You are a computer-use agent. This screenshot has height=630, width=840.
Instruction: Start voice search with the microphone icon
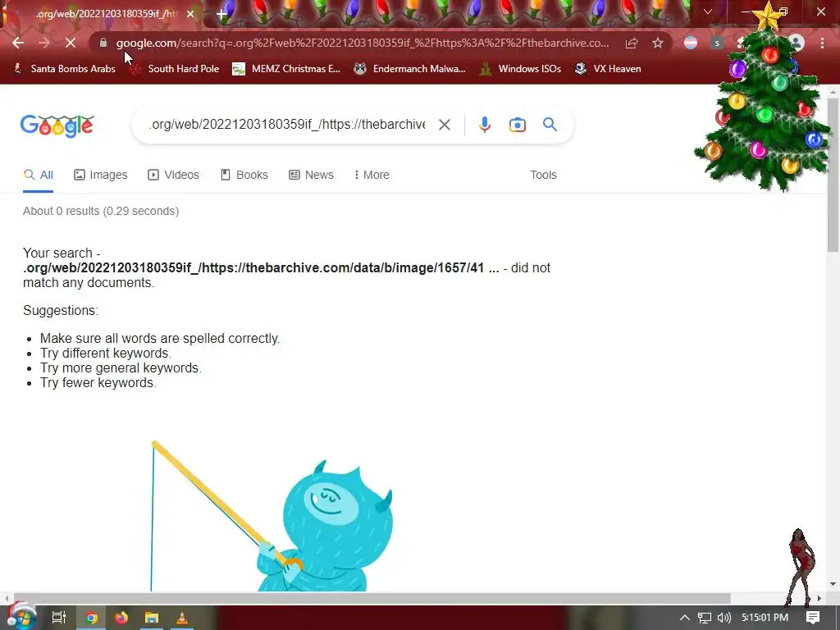coord(484,125)
